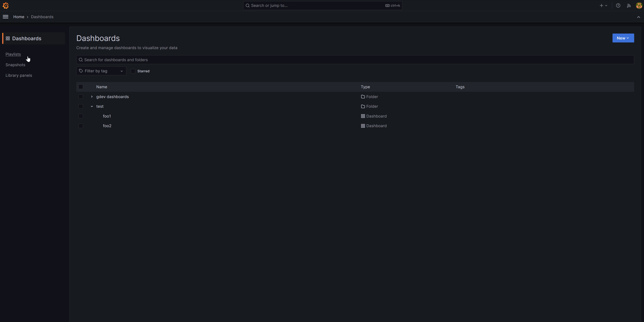Image resolution: width=644 pixels, height=322 pixels.
Task: Go to Library panels section
Action: (x=19, y=75)
